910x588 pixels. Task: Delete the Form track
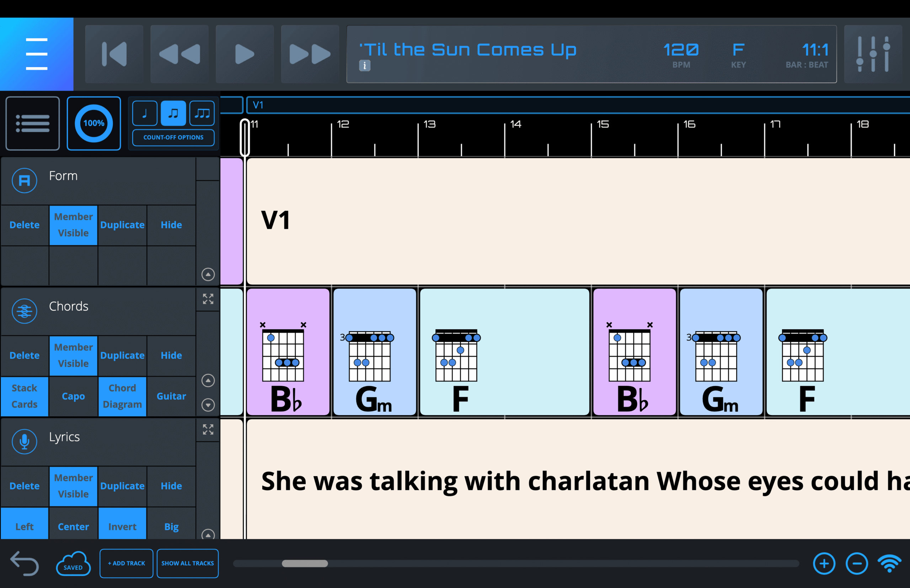tap(25, 225)
